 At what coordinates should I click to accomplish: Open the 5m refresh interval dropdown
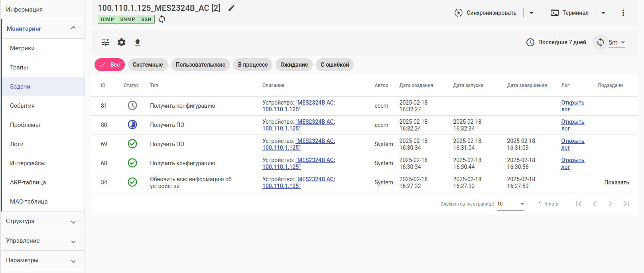(616, 42)
